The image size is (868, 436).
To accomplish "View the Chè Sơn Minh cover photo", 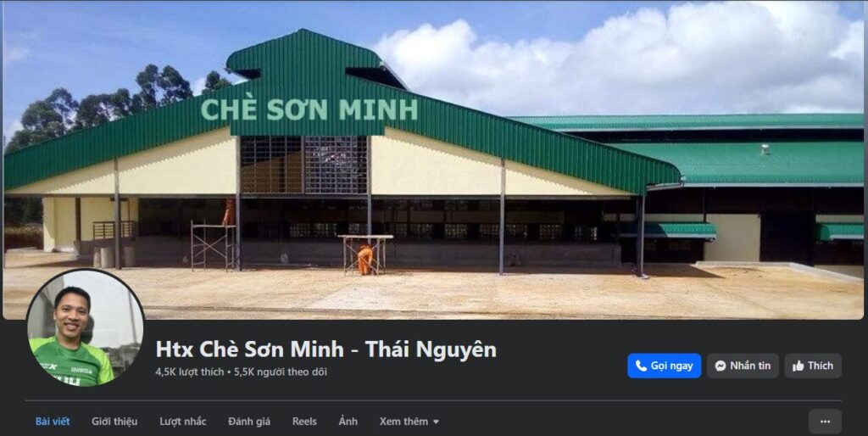I will tap(433, 159).
